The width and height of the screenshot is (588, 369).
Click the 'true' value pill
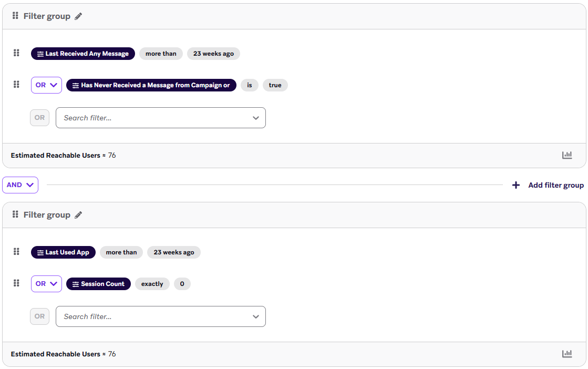[275, 85]
